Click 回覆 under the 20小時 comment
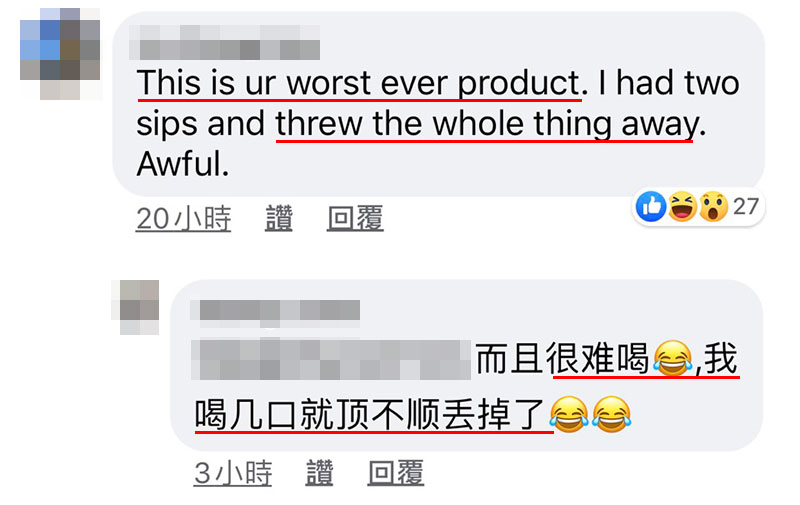The height and width of the screenshot is (505, 800). pos(355,218)
